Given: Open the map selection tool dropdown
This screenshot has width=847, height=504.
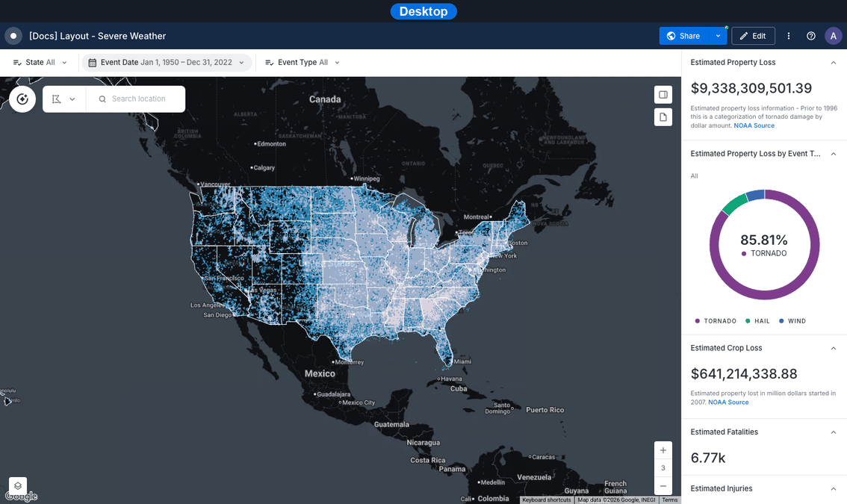Looking at the screenshot, I should (x=63, y=99).
